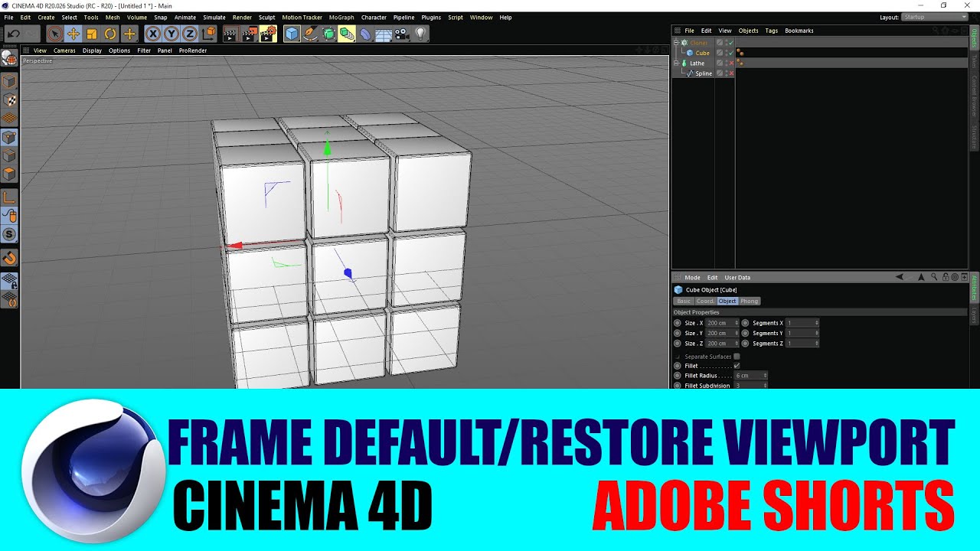Open Objects menu in Object Manager
980x551 pixels.
(x=748, y=31)
